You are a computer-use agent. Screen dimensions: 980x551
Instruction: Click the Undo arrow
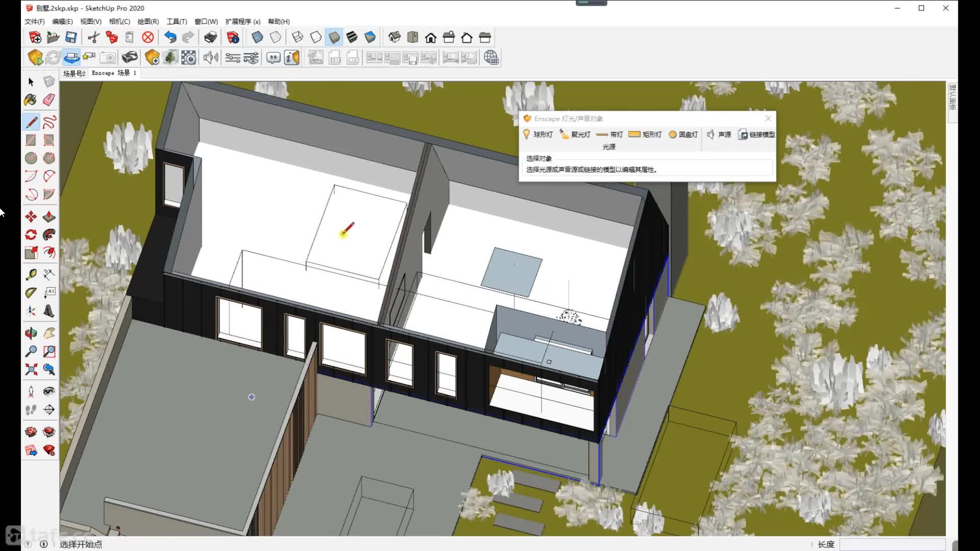coord(170,37)
